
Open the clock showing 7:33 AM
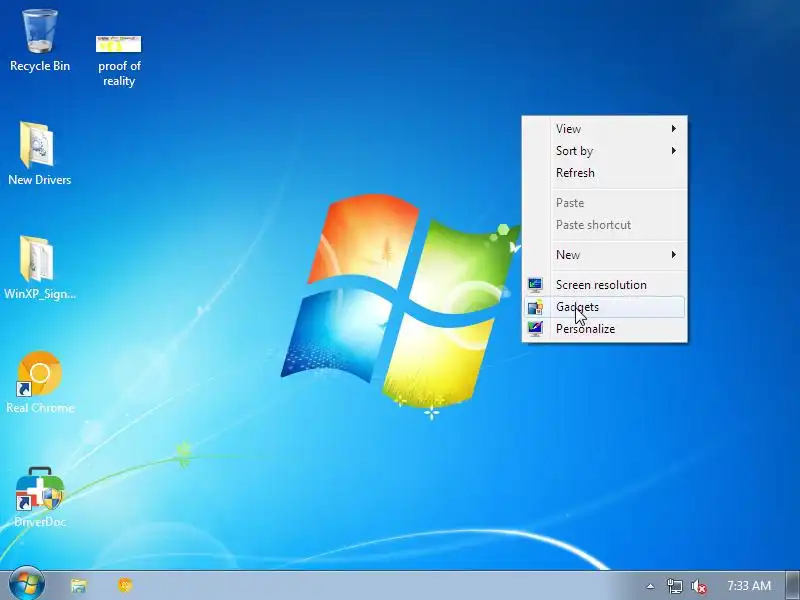(748, 586)
